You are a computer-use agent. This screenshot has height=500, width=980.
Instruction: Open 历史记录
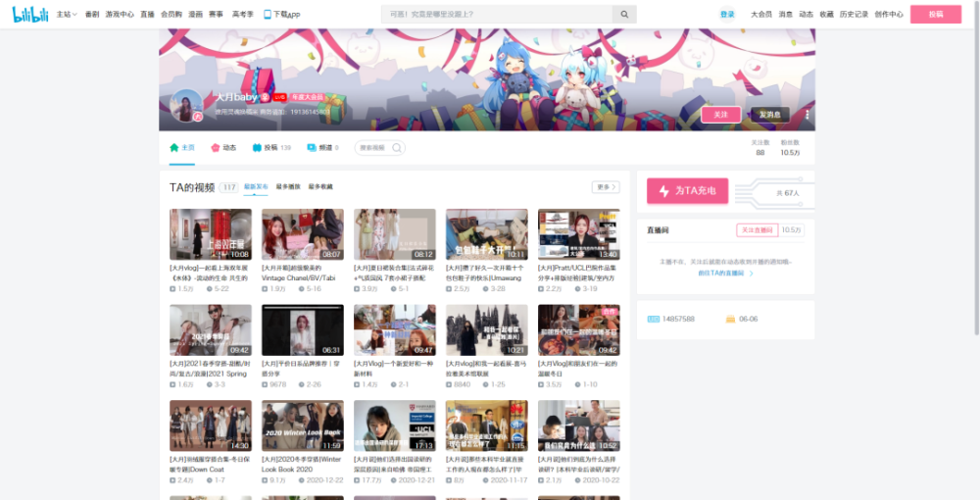(x=855, y=15)
